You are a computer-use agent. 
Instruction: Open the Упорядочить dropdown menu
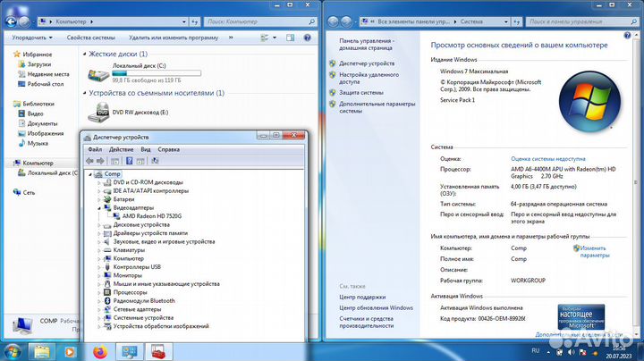click(x=32, y=38)
